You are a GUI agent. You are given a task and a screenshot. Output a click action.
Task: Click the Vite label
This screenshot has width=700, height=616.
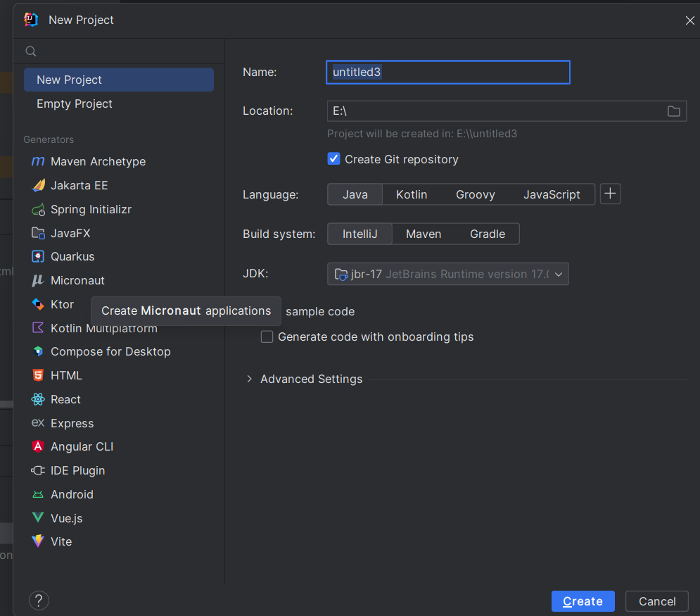point(61,541)
